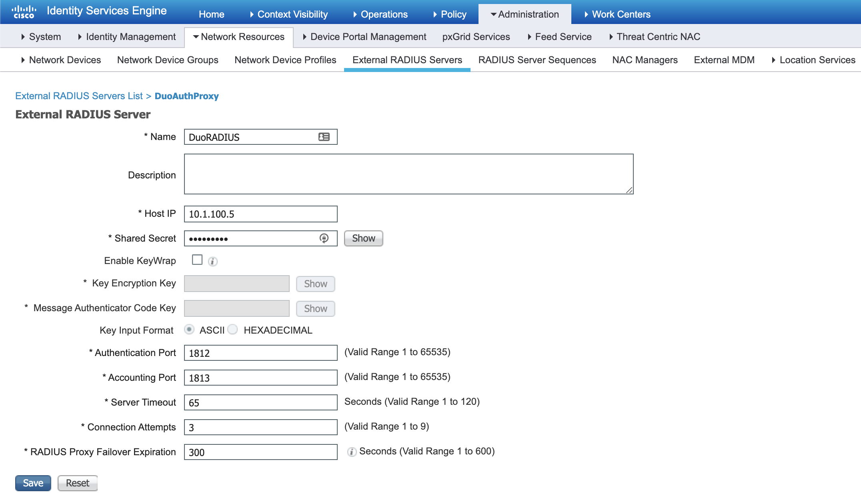Select the HEXADECIMAL radio button

tap(232, 329)
